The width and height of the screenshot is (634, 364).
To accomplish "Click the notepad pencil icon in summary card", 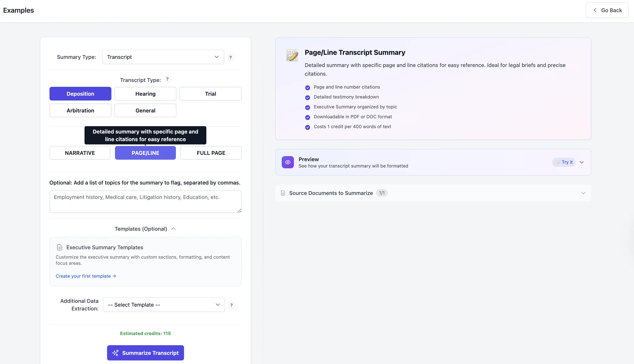I will [x=292, y=55].
